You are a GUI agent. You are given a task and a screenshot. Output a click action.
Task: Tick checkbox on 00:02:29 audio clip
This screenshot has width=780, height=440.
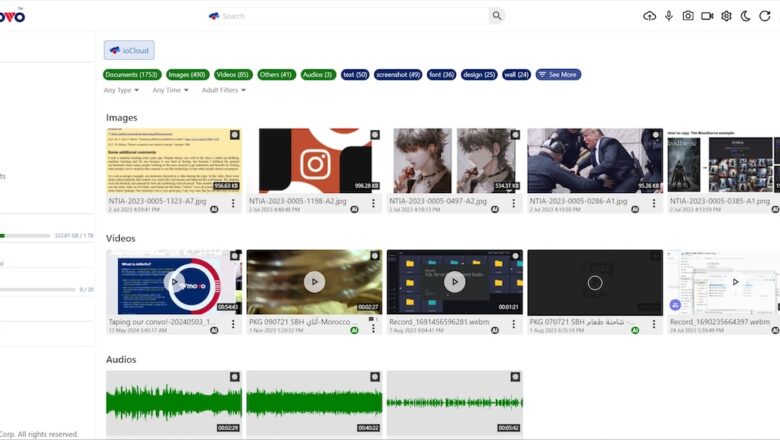235,377
